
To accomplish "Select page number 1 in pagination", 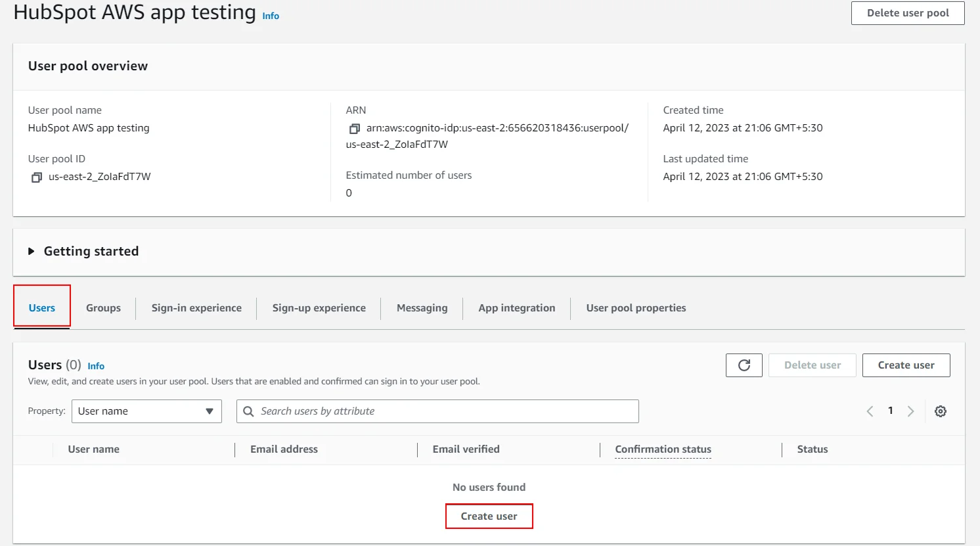I will [891, 411].
